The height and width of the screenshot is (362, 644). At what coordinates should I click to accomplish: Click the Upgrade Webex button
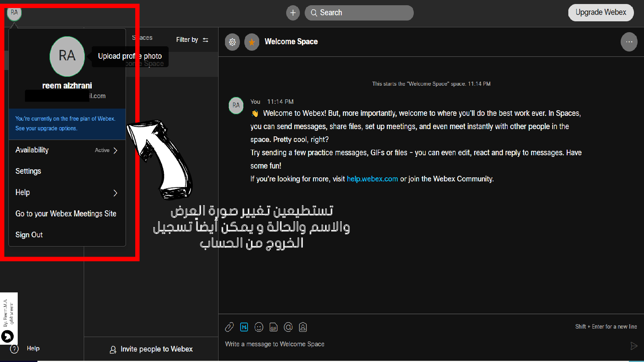[601, 12]
